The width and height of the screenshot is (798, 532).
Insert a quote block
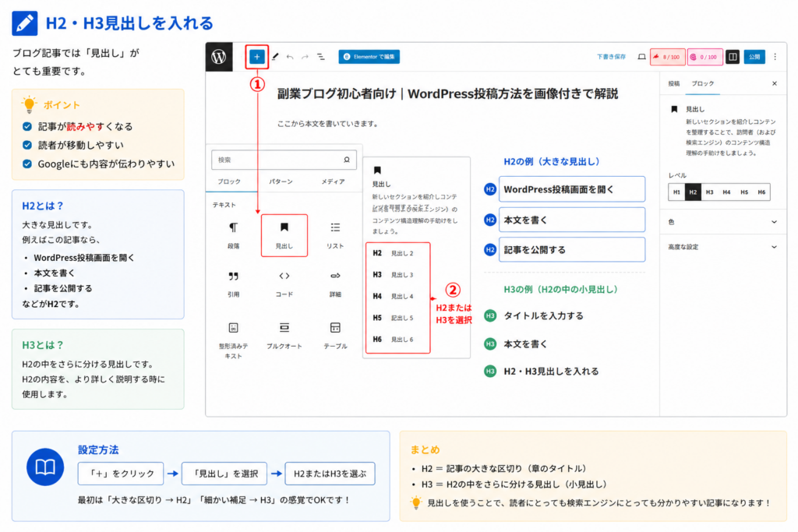(x=233, y=284)
